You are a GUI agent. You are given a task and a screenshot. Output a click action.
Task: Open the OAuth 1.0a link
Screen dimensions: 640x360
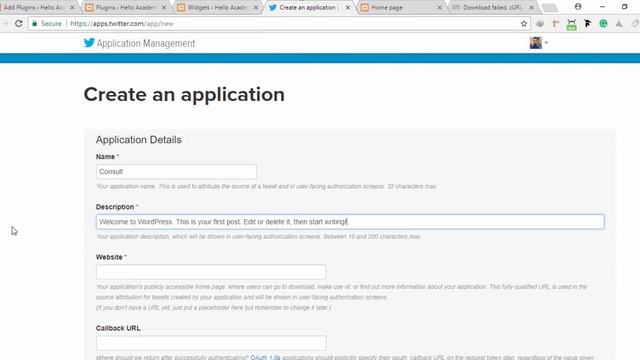tap(265, 357)
